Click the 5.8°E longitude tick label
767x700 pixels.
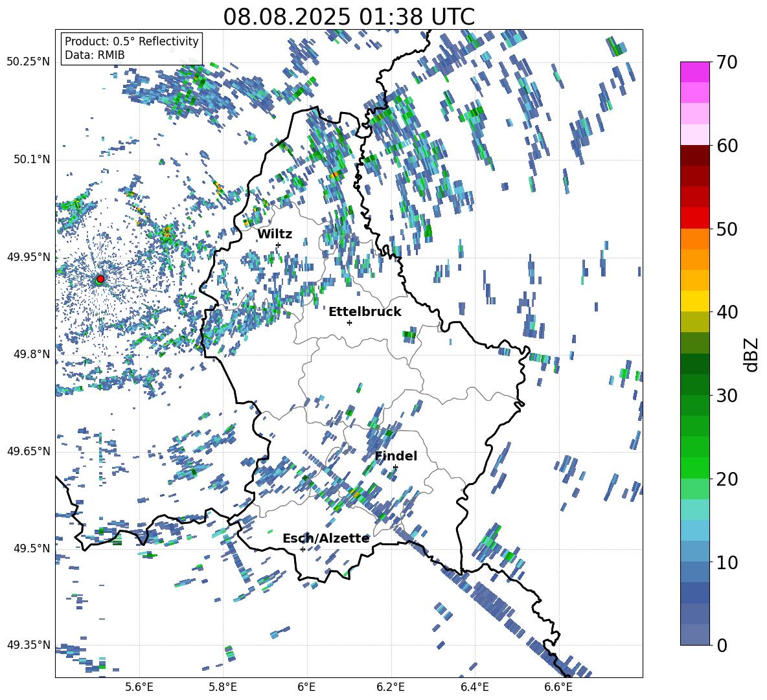(223, 687)
